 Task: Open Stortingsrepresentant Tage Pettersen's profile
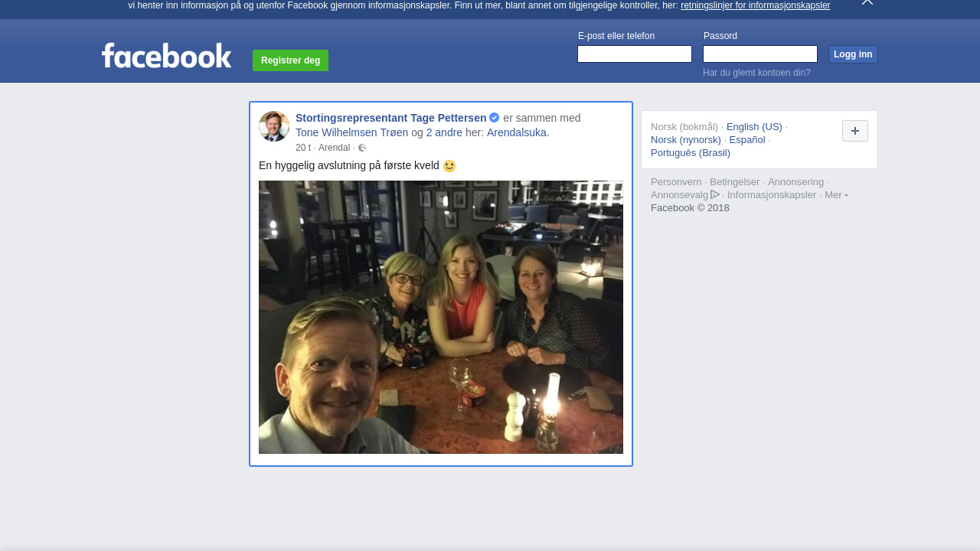click(390, 118)
